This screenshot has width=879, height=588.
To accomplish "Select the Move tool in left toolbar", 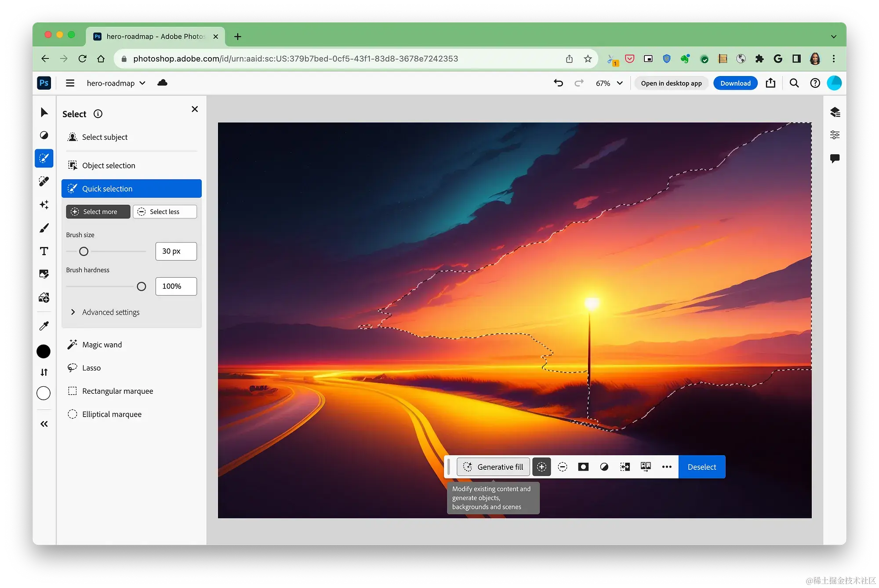I will 44,113.
